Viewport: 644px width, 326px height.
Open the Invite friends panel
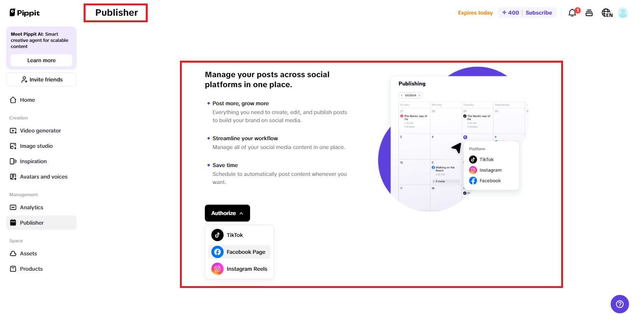point(41,79)
